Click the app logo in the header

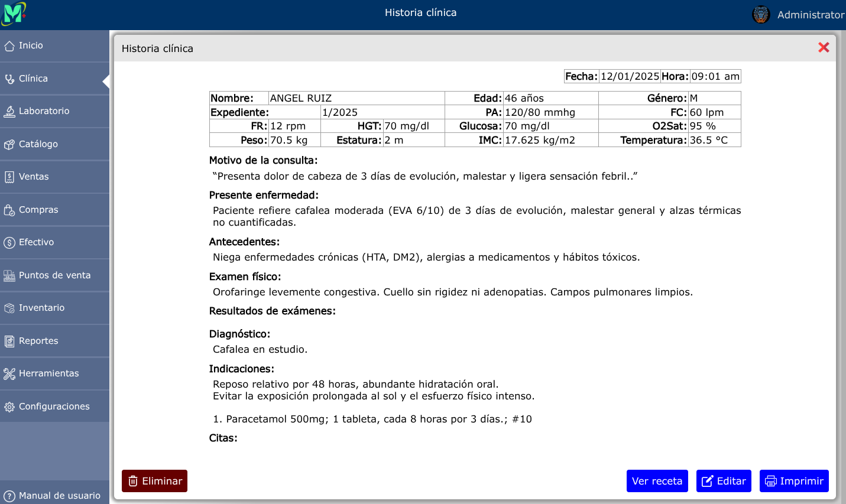click(x=14, y=14)
